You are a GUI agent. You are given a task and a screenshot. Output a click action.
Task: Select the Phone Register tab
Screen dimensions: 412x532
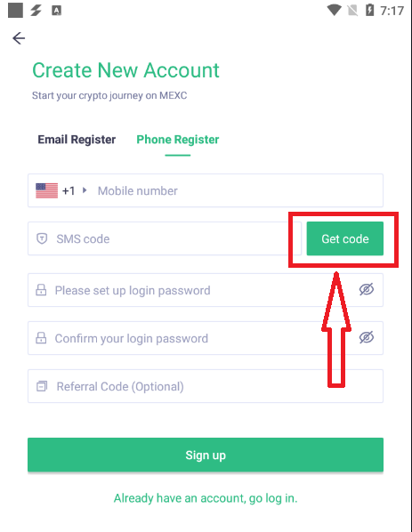[x=178, y=140]
